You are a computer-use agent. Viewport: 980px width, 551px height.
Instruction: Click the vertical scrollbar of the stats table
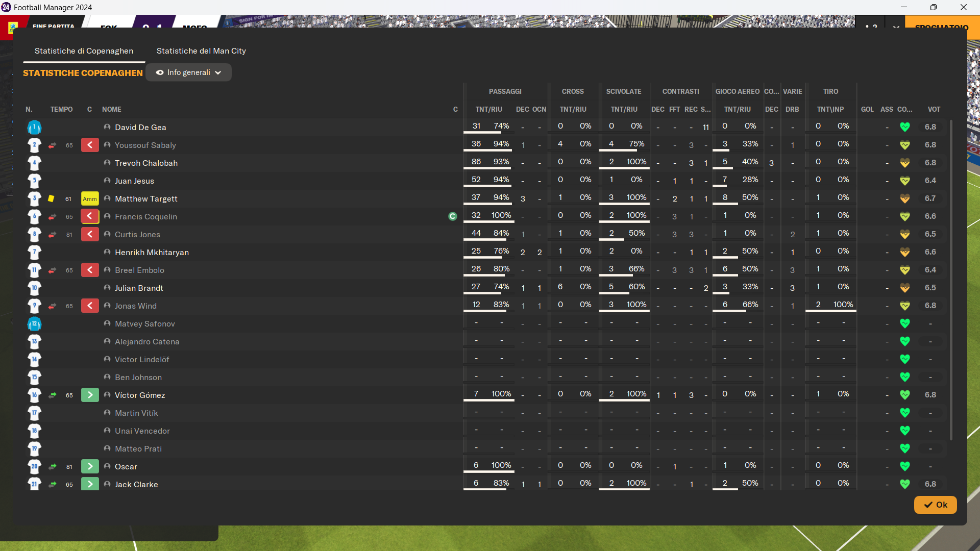click(951, 281)
